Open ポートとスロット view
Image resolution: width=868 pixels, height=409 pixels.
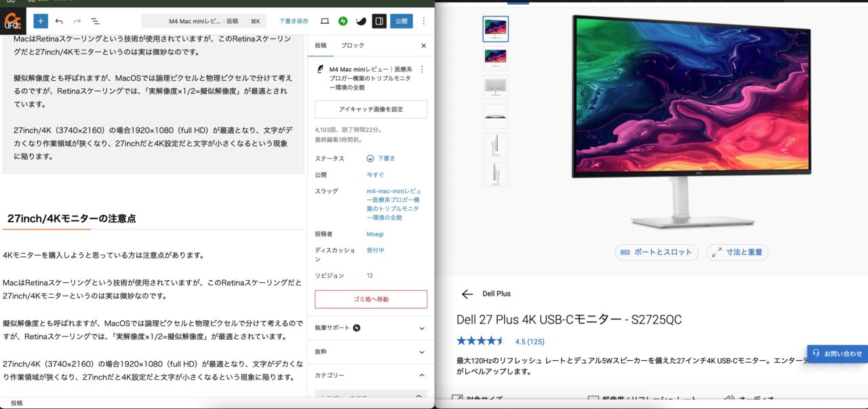pyautogui.click(x=656, y=252)
